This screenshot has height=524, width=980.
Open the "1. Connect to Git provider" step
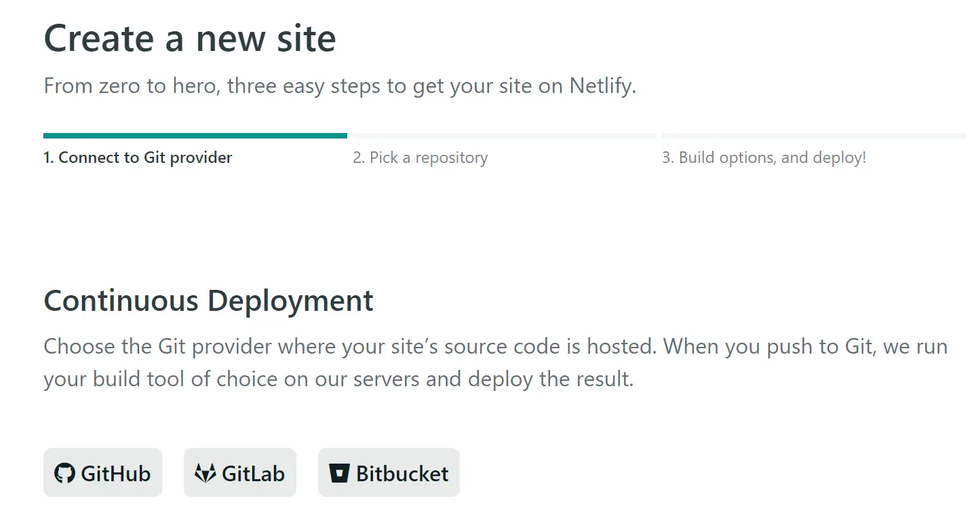coord(138,157)
